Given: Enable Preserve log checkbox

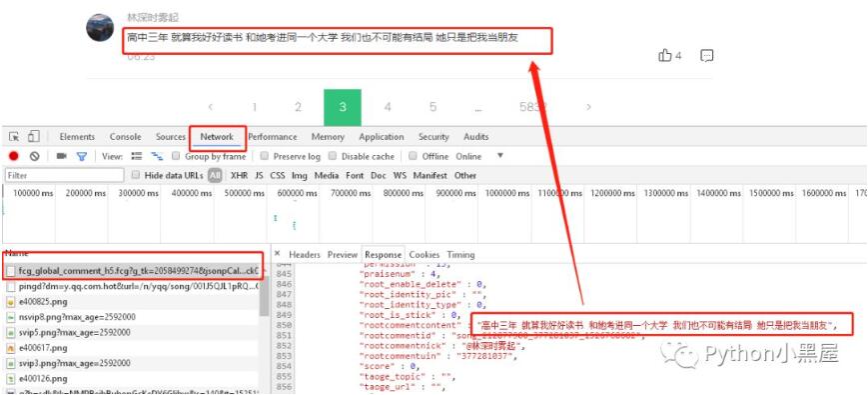Looking at the screenshot, I should [265, 156].
